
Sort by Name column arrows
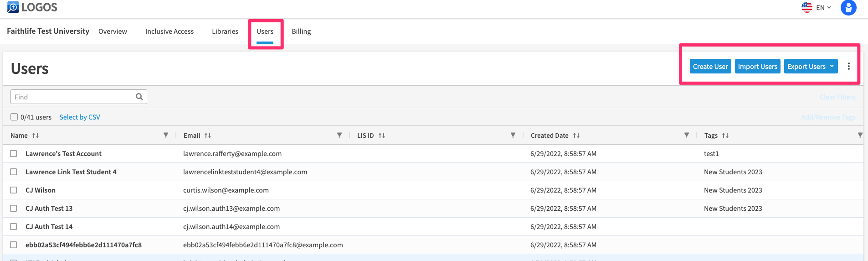36,136
